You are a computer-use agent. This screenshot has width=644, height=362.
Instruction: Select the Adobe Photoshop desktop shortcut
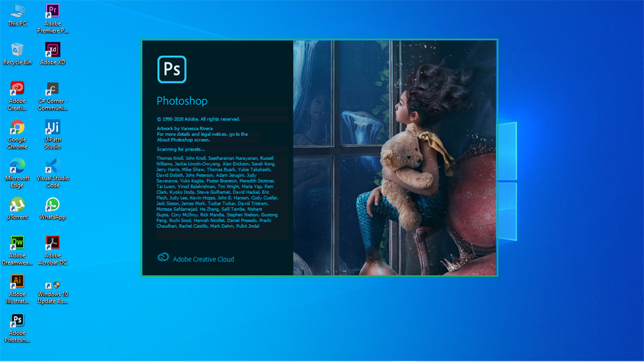point(17,328)
